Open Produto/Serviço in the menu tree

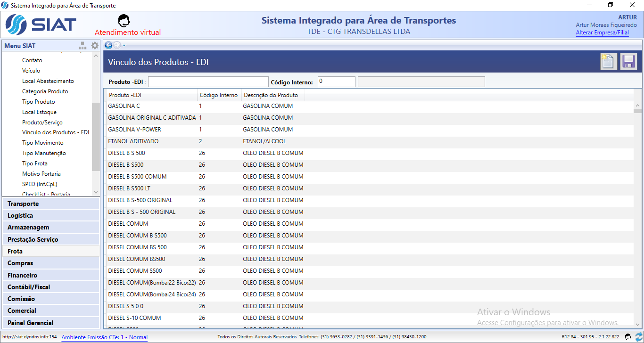pyautogui.click(x=42, y=122)
